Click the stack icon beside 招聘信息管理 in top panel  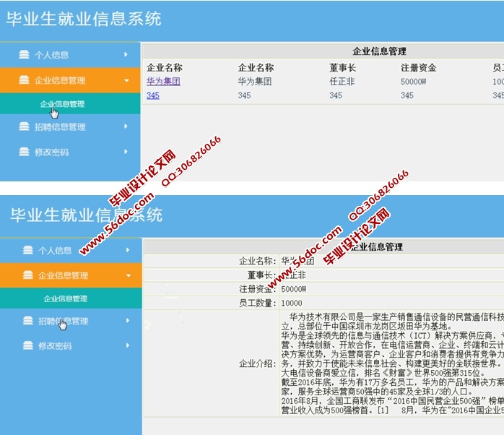coord(24,126)
